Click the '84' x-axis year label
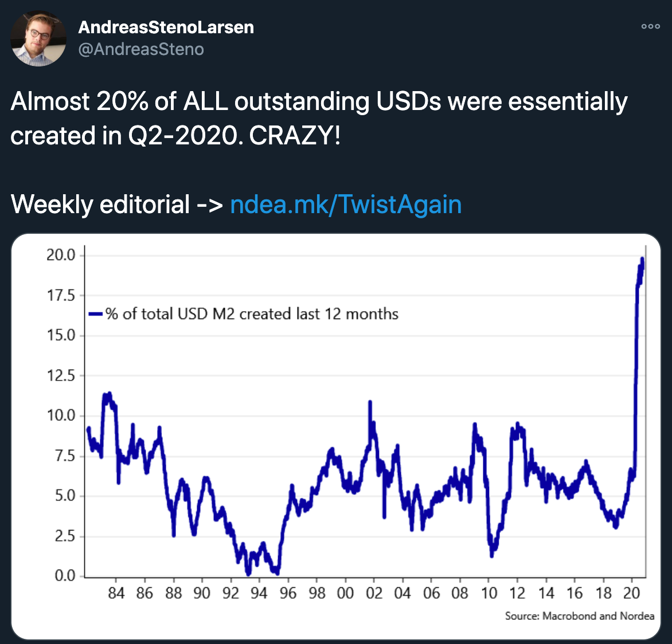672x644 pixels. pyautogui.click(x=116, y=594)
